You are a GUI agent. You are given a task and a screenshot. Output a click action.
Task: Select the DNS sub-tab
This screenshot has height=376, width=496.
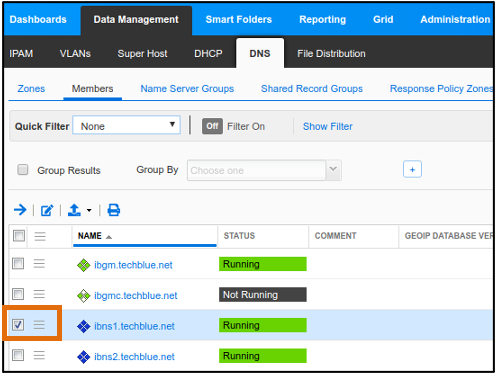pyautogui.click(x=260, y=53)
